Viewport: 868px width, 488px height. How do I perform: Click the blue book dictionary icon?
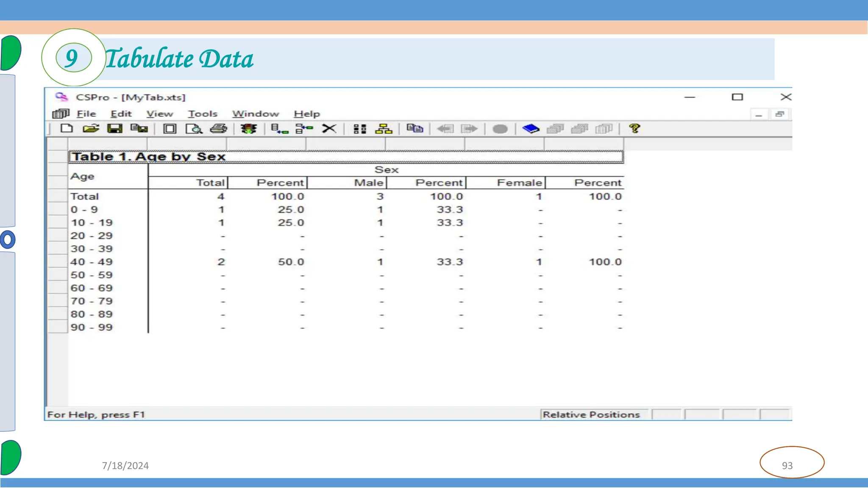pyautogui.click(x=531, y=129)
